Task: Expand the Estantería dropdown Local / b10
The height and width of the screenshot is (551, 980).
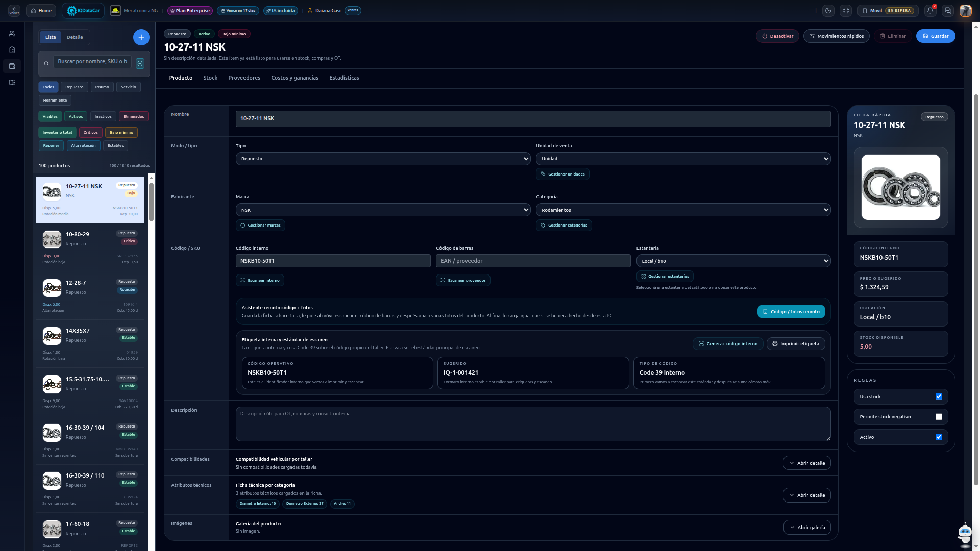Action: [x=733, y=261]
